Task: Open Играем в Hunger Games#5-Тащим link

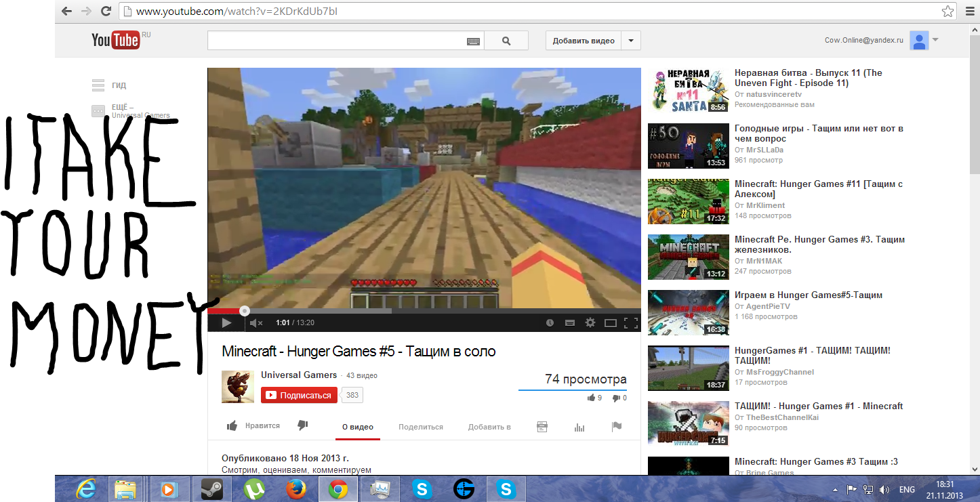Action: point(809,295)
